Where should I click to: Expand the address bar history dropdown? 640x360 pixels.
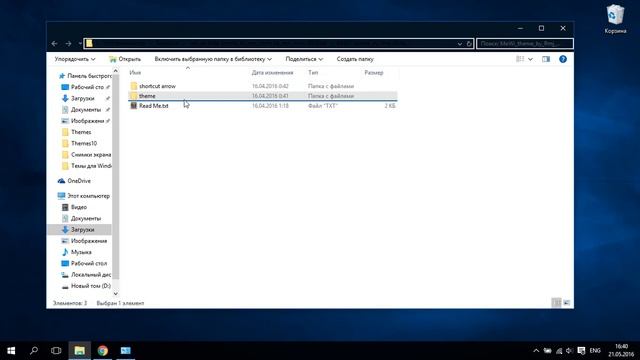tap(460, 44)
